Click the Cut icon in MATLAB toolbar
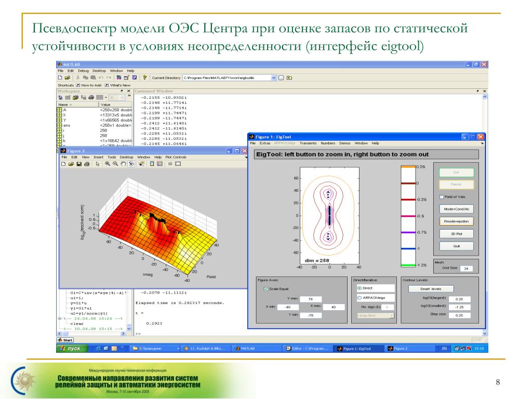 pos(78,78)
